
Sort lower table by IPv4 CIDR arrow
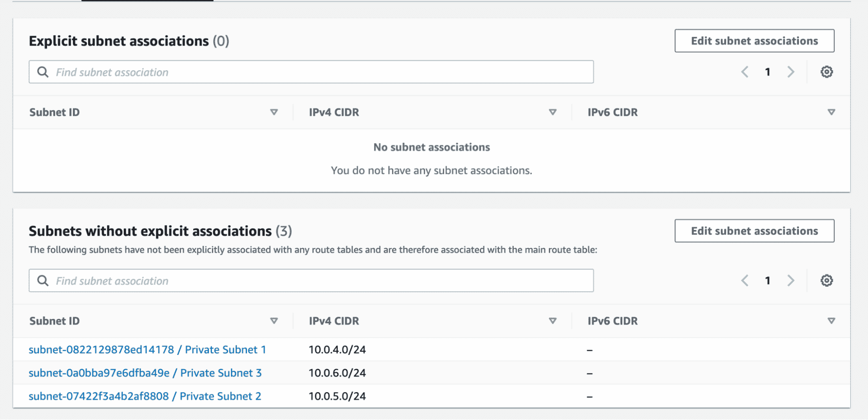552,321
